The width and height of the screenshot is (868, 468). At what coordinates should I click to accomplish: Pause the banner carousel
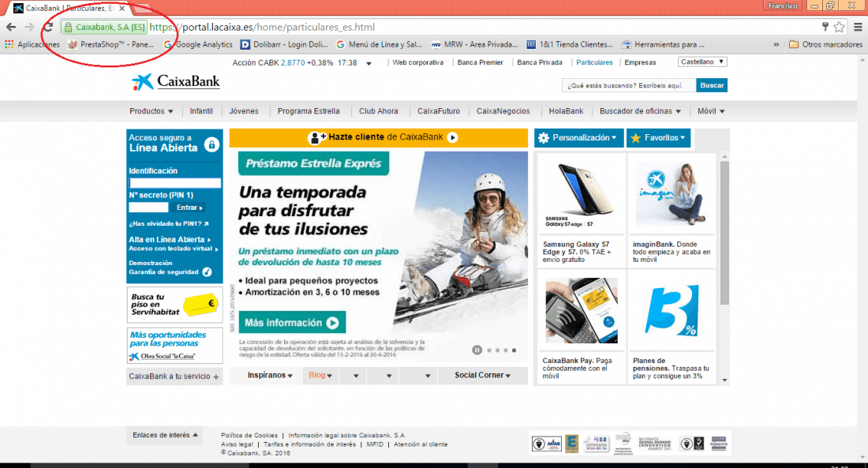tap(477, 350)
